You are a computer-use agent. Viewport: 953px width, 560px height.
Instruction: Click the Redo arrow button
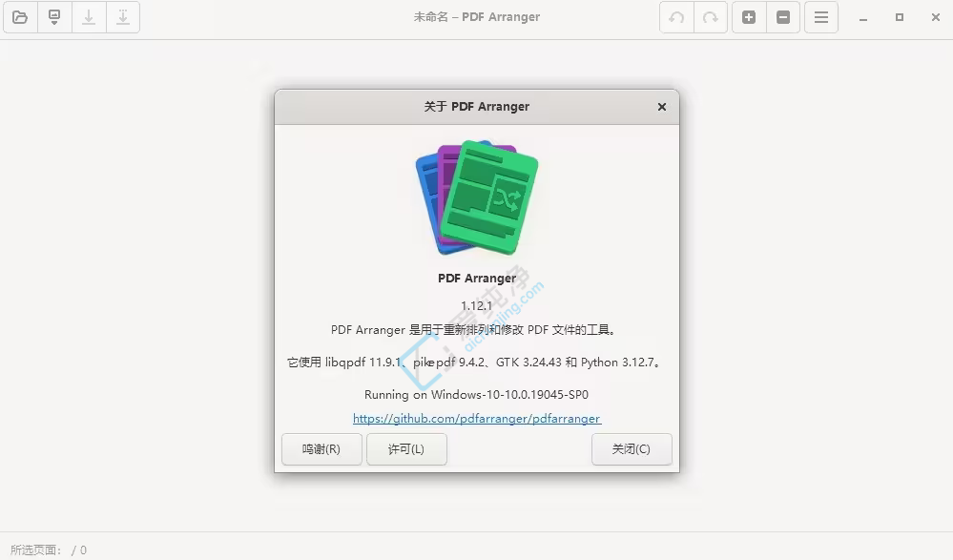click(711, 17)
